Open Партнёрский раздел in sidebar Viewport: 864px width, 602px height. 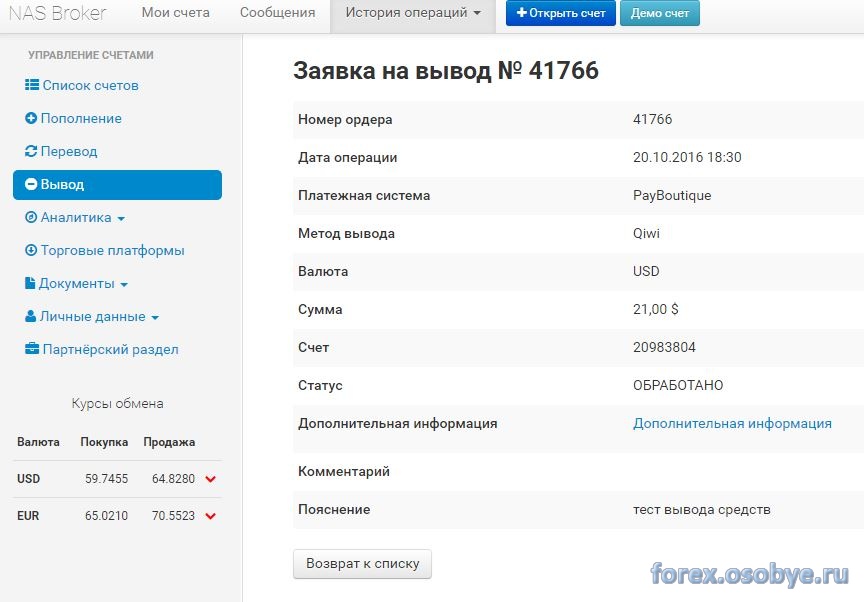[111, 350]
